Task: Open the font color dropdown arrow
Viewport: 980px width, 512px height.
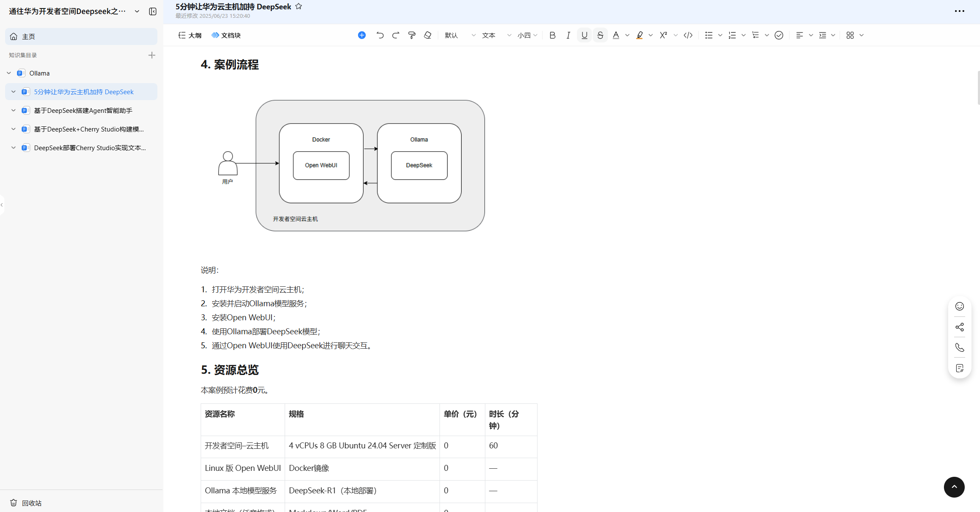Action: point(627,35)
